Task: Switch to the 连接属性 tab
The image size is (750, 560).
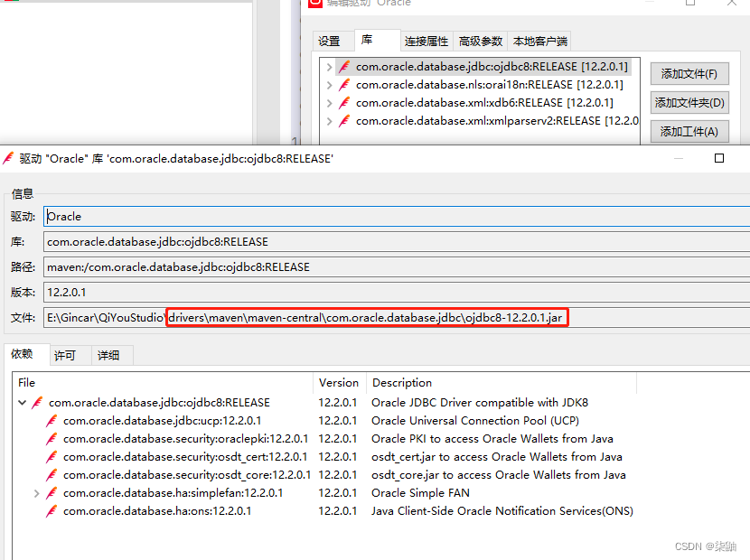Action: tap(427, 41)
